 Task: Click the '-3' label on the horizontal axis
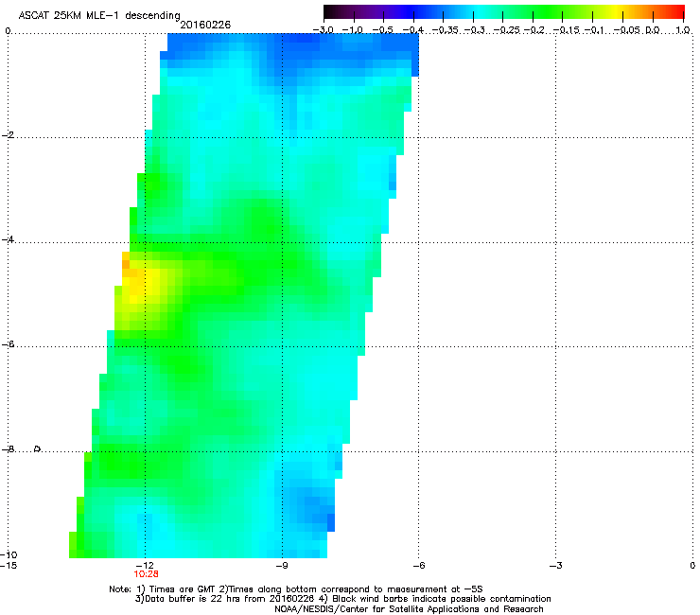point(556,566)
